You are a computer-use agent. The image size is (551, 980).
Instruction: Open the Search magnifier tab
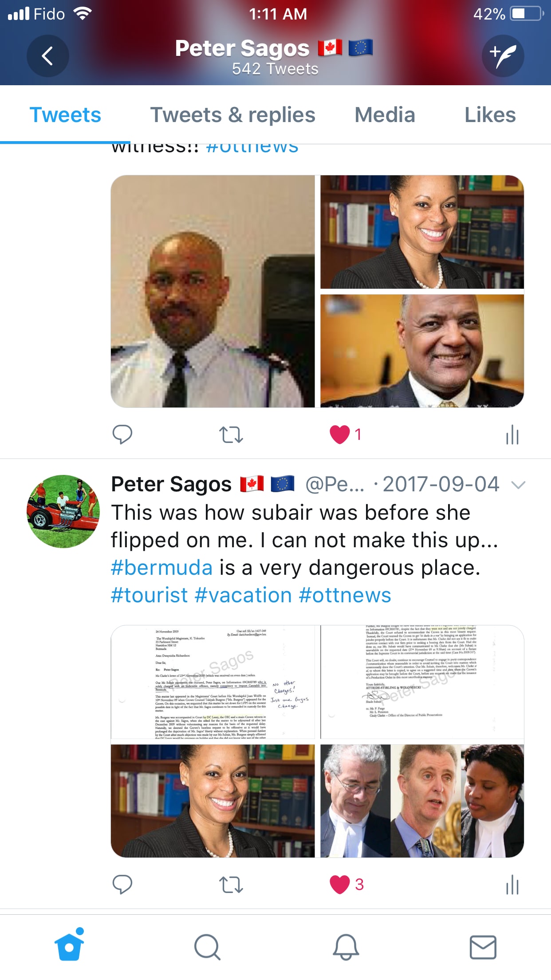pos(207,947)
